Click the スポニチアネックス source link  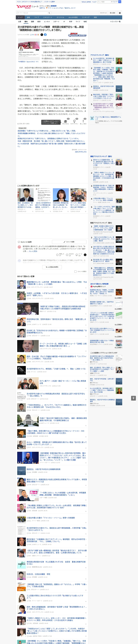[81, 152]
